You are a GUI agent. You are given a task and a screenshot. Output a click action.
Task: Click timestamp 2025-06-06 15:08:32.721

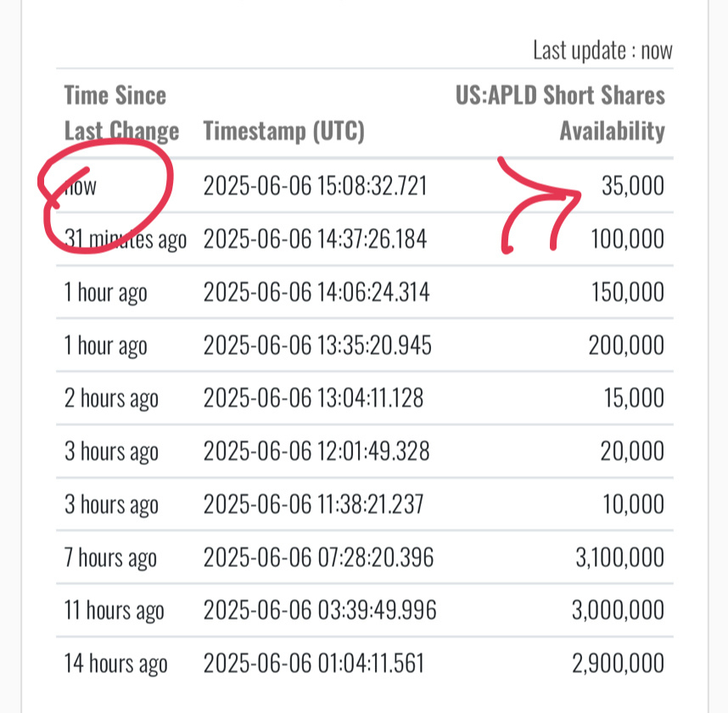315,185
